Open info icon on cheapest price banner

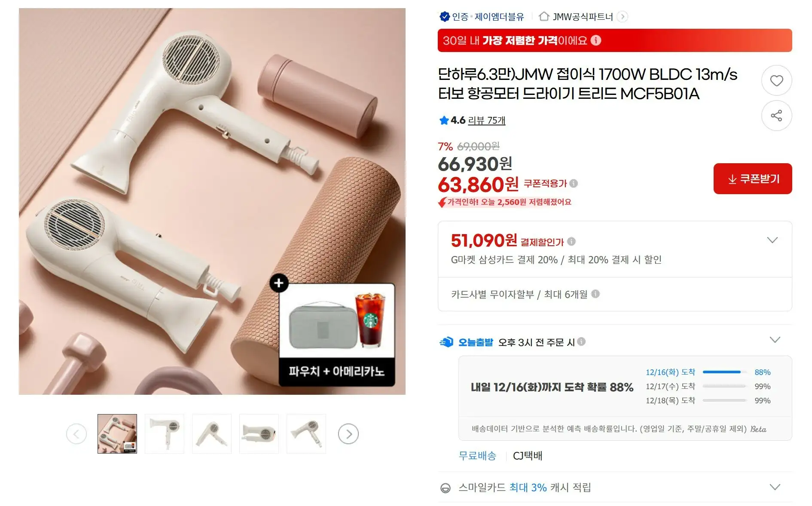click(596, 40)
